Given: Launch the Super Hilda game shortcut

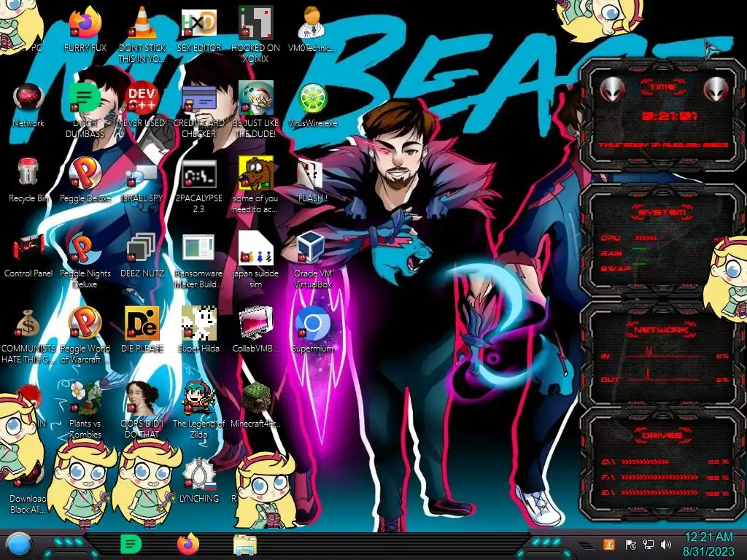Looking at the screenshot, I should coord(198,323).
